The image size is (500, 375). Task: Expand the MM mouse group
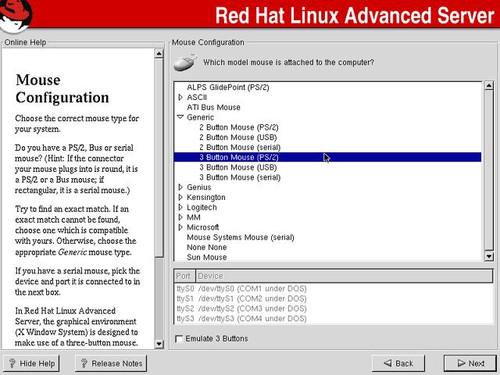[180, 217]
